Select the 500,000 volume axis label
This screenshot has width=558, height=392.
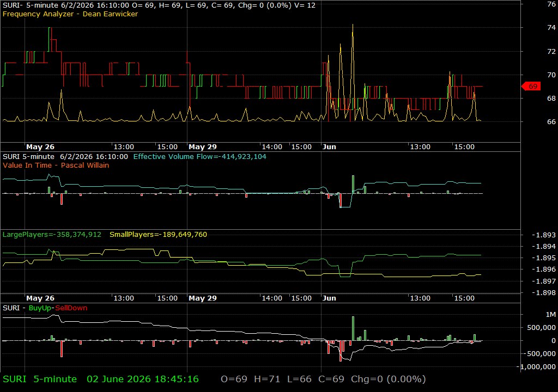(x=541, y=328)
